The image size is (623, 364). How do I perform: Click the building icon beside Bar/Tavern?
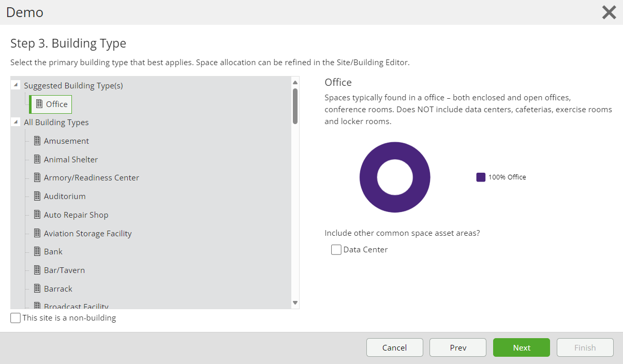point(37,270)
